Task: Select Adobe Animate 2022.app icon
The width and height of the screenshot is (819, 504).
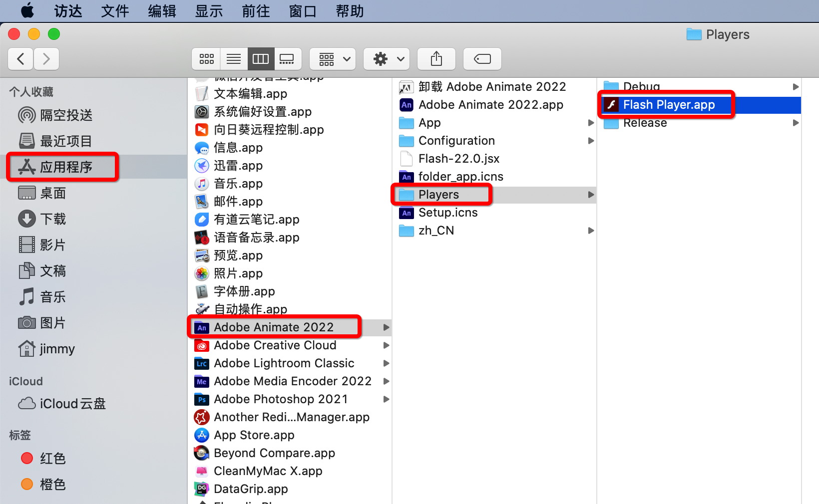Action: click(407, 105)
